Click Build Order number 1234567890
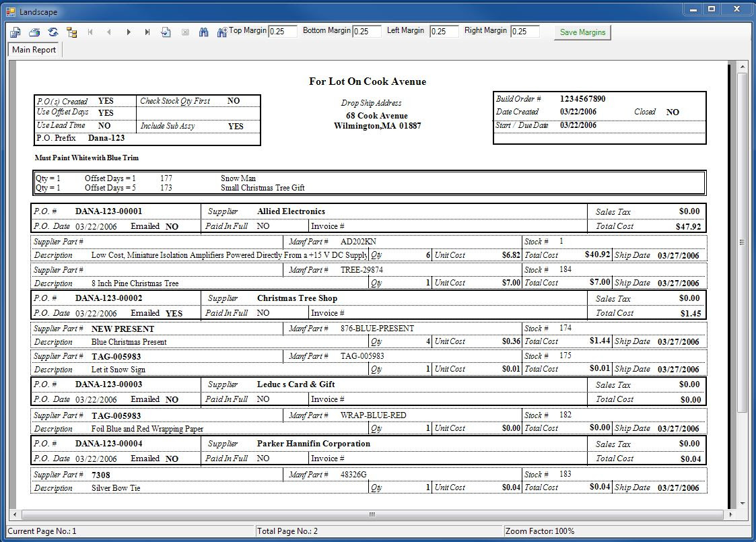Image resolution: width=756 pixels, height=542 pixels. 582,99
